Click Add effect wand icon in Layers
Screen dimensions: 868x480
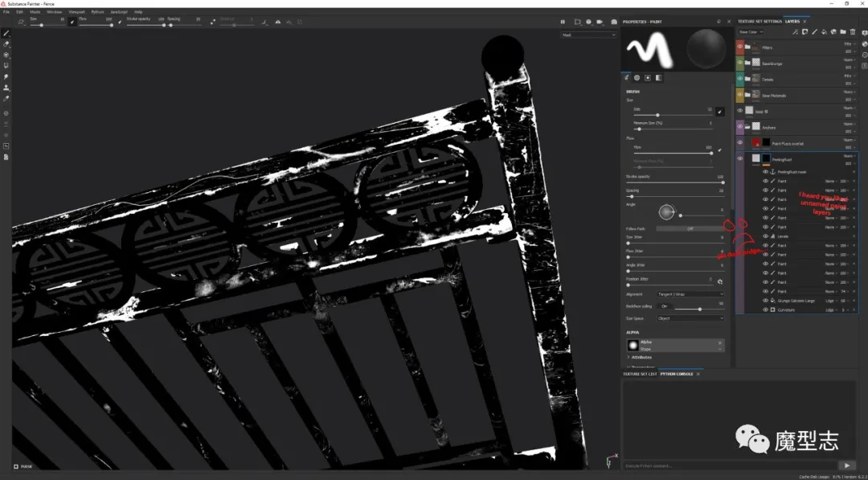796,32
